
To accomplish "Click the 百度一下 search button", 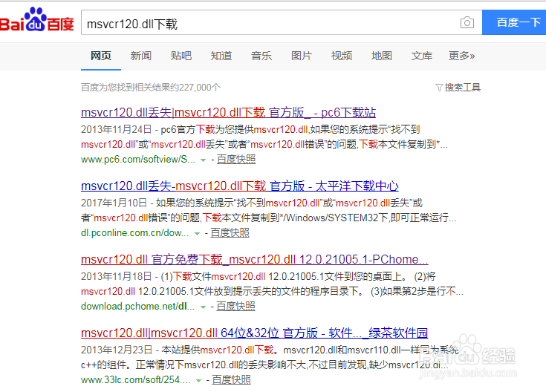I will click(x=514, y=22).
